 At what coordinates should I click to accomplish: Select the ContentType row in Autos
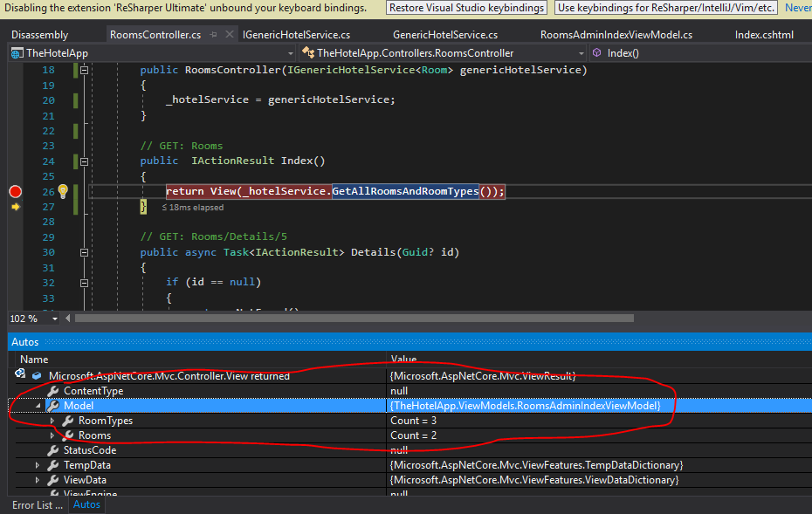[410, 391]
